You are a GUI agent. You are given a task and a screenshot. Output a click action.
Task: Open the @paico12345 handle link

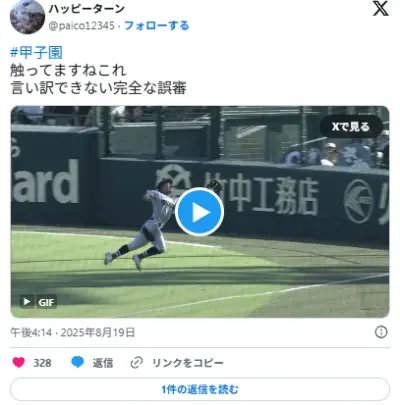pos(81,26)
